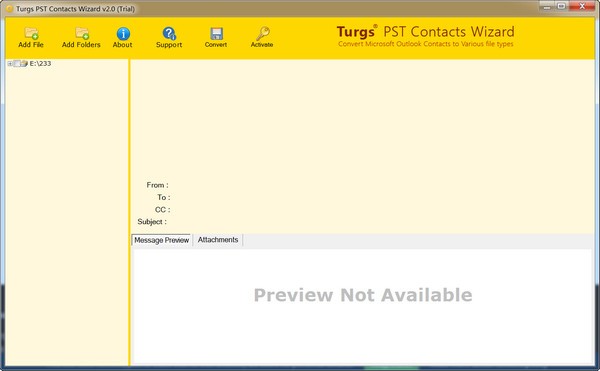The image size is (600, 371).
Task: Close the Turgs PST Contacts Wizard window
Action: coord(582,6)
